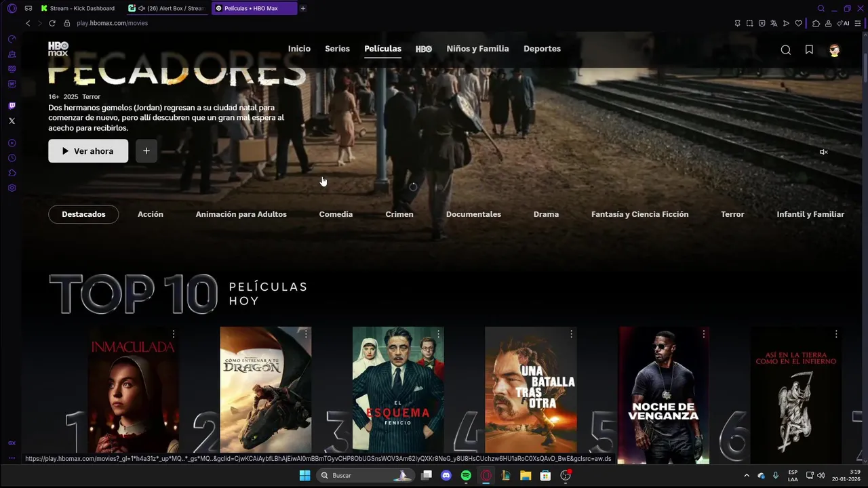This screenshot has width=868, height=488.
Task: Take a snapshot with the capture icon
Action: [x=749, y=23]
